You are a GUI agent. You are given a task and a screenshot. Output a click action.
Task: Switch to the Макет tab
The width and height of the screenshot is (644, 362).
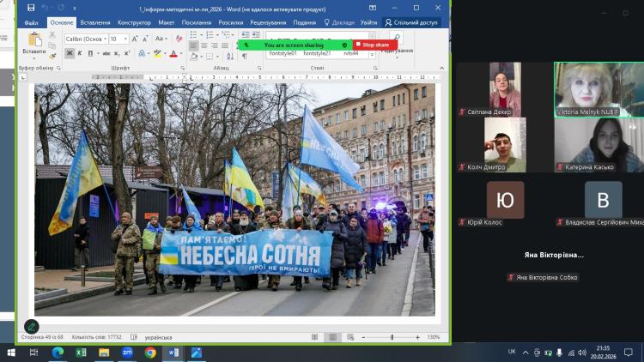(166, 22)
